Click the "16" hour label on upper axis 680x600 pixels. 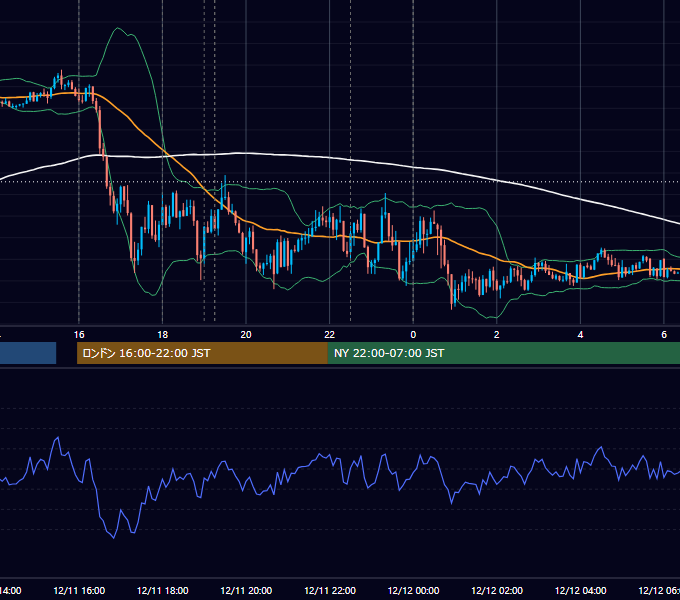point(79,335)
